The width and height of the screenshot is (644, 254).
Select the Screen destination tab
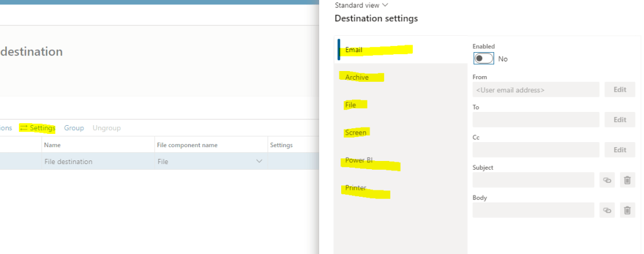point(356,133)
